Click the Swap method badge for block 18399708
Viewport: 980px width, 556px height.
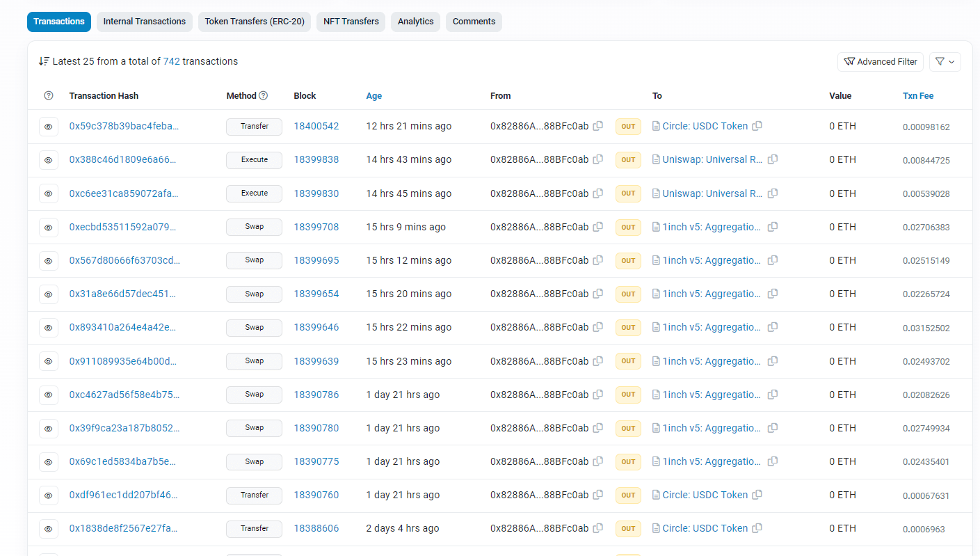[x=255, y=227]
